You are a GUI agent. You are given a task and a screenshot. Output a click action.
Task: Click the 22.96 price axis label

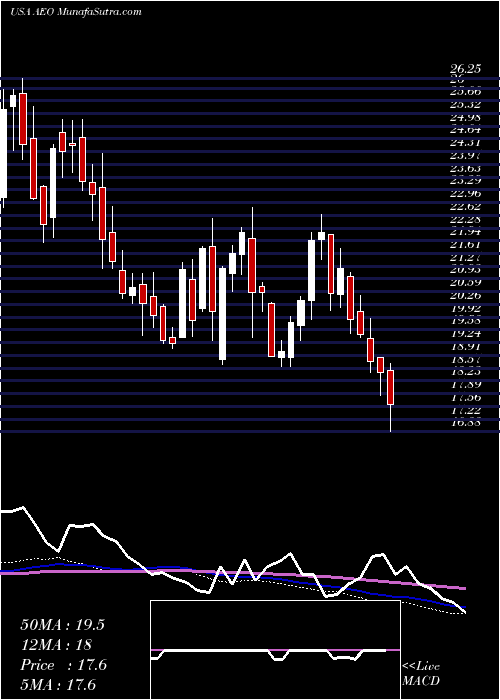(465, 194)
